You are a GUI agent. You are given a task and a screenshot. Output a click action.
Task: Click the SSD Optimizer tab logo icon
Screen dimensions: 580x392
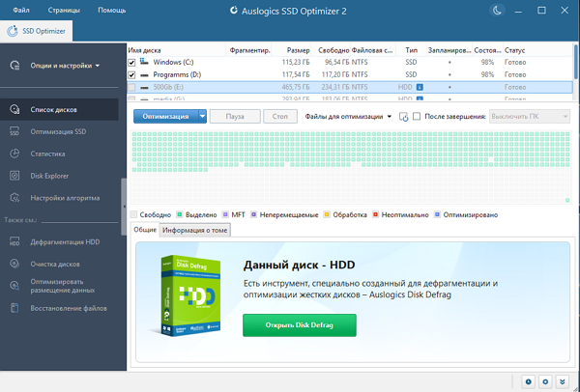[x=13, y=31]
